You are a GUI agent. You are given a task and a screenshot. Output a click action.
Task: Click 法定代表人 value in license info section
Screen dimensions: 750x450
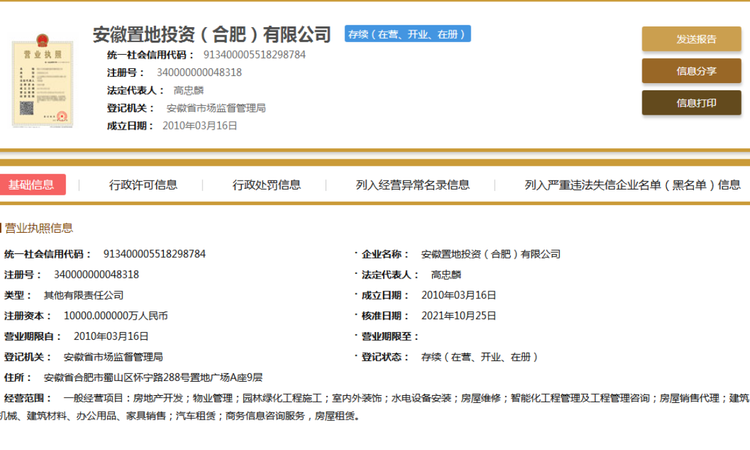point(446,274)
